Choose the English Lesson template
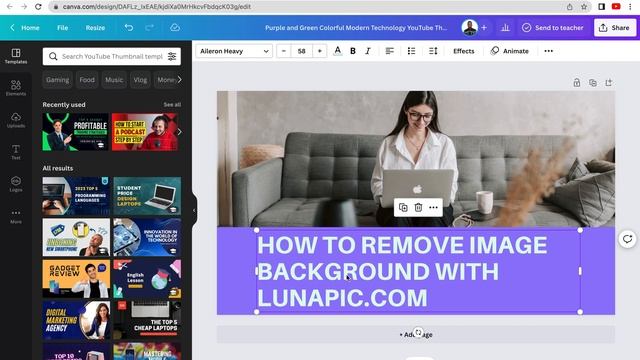The width and height of the screenshot is (640, 360). (x=147, y=279)
